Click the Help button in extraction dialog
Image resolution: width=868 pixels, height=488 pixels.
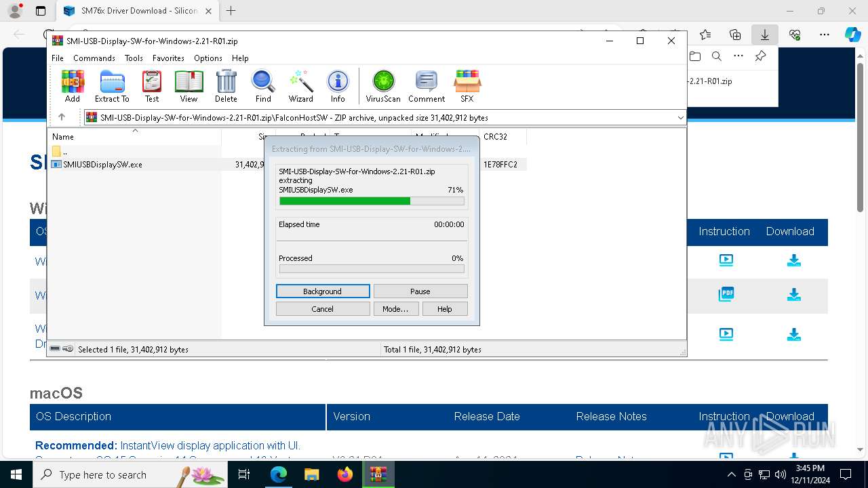445,309
